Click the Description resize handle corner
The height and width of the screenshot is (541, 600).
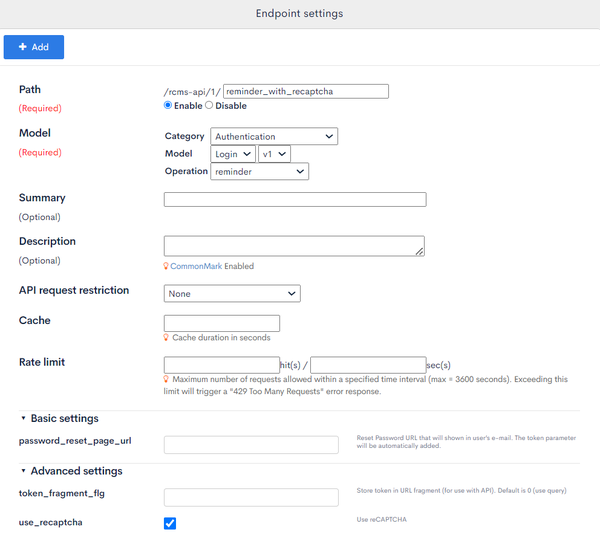pyautogui.click(x=420, y=251)
